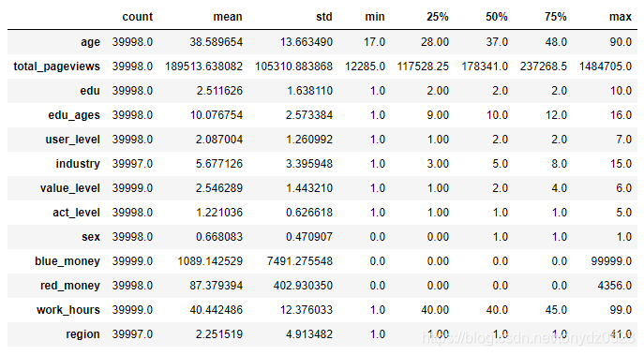644x355 pixels.
Task: Click industry mean value 5.677126
Action: coord(219,164)
